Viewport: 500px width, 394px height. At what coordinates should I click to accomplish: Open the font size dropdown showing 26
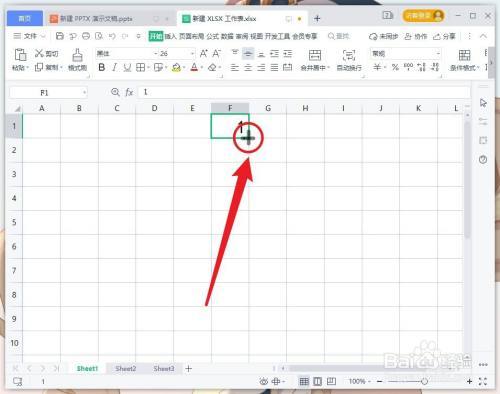(192, 53)
